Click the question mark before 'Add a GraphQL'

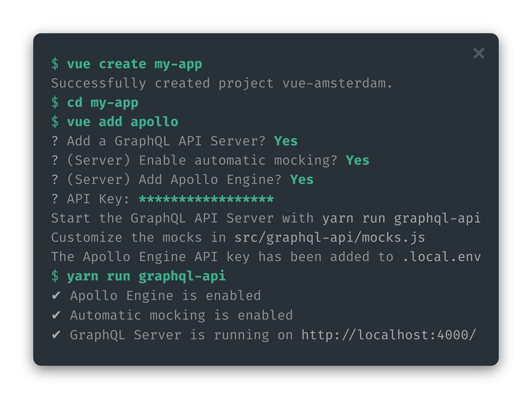click(x=55, y=141)
